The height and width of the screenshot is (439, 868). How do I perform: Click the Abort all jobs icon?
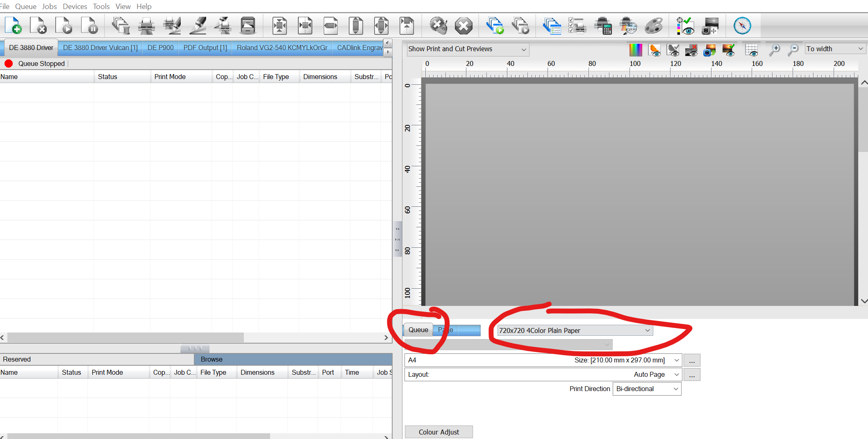[x=464, y=25]
